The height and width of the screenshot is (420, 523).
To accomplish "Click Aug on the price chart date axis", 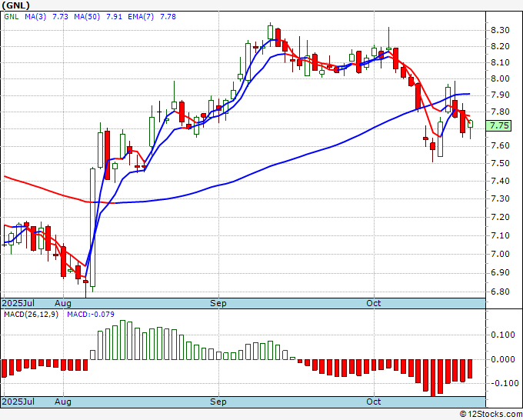I will pos(63,303).
